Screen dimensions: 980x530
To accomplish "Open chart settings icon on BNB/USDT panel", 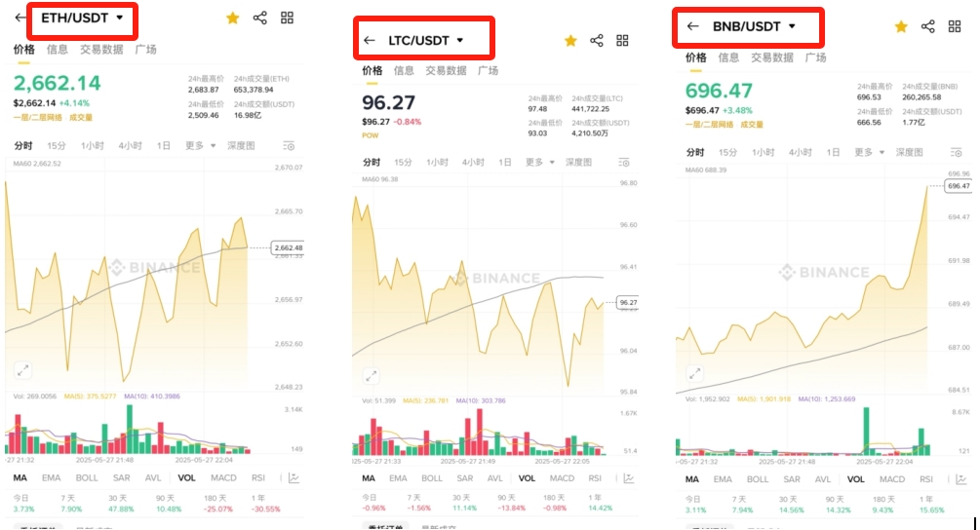I will pyautogui.click(x=957, y=152).
